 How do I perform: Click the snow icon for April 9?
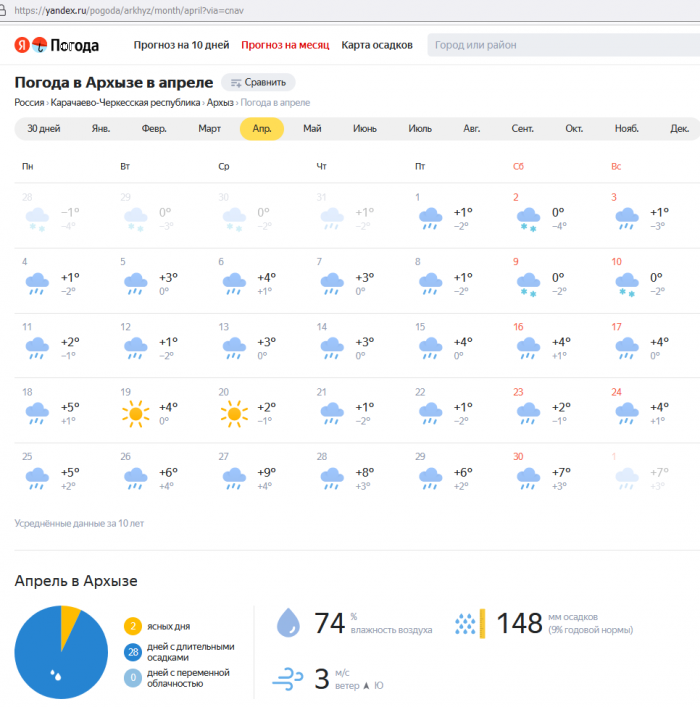click(x=529, y=285)
